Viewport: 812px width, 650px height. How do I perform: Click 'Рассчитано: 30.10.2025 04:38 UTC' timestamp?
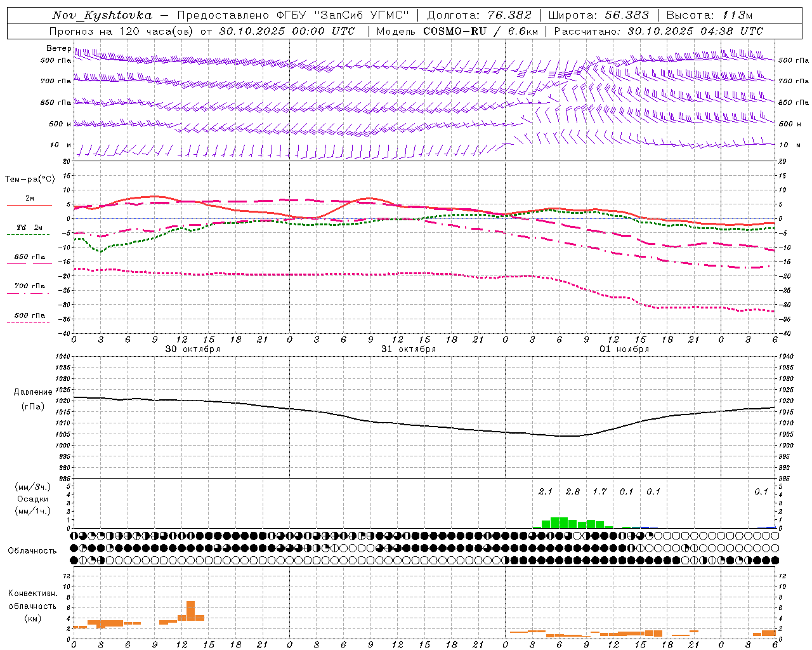[658, 31]
